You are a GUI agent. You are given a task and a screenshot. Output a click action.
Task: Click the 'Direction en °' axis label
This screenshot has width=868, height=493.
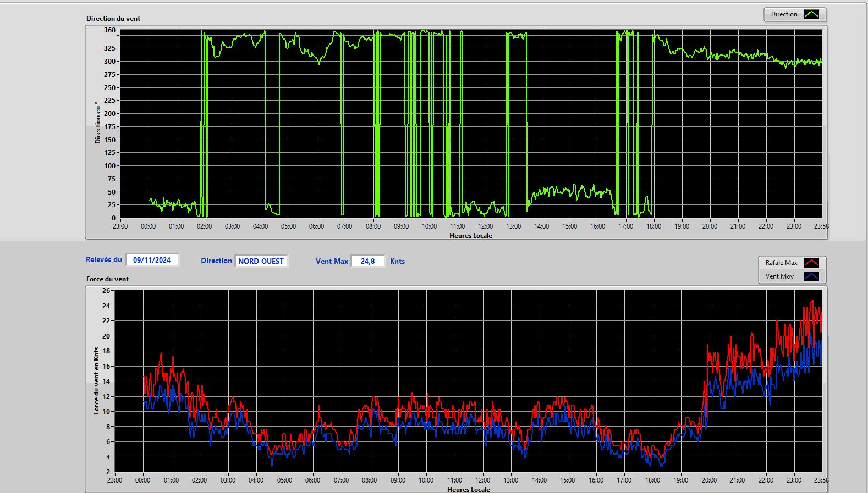98,123
